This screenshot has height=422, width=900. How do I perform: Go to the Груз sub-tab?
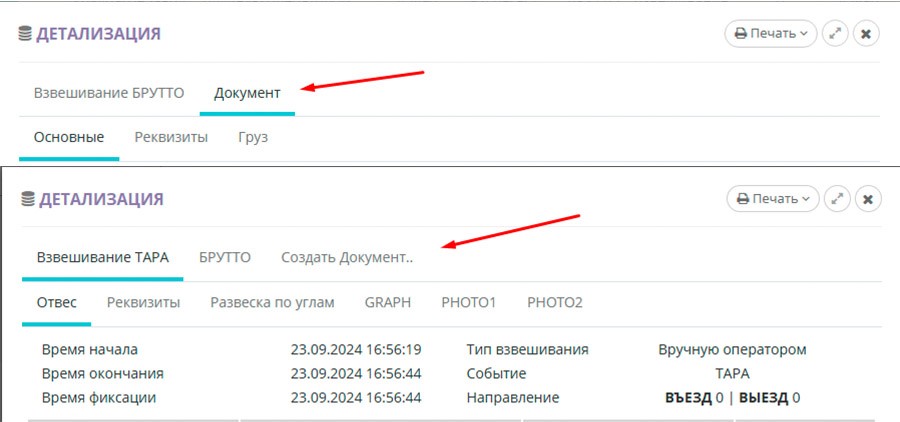(x=253, y=137)
